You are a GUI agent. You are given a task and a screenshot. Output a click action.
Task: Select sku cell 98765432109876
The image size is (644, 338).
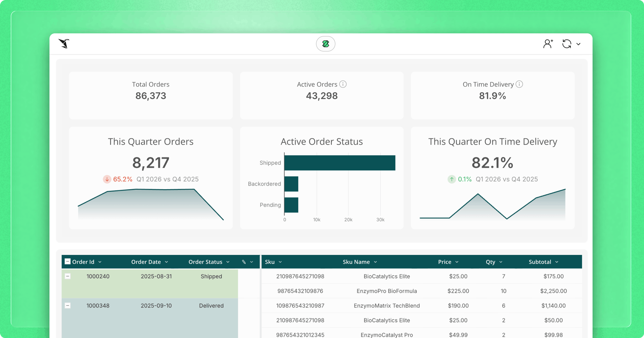(x=300, y=291)
